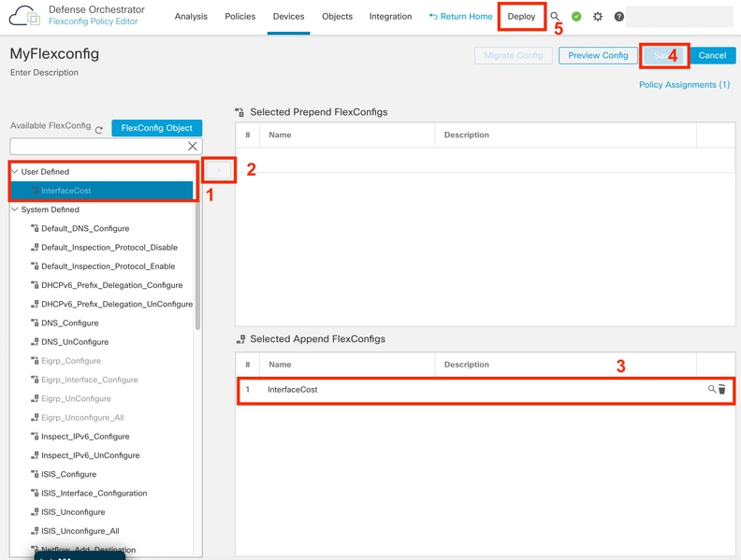Select Eigrp_Configure in the list

pos(71,361)
